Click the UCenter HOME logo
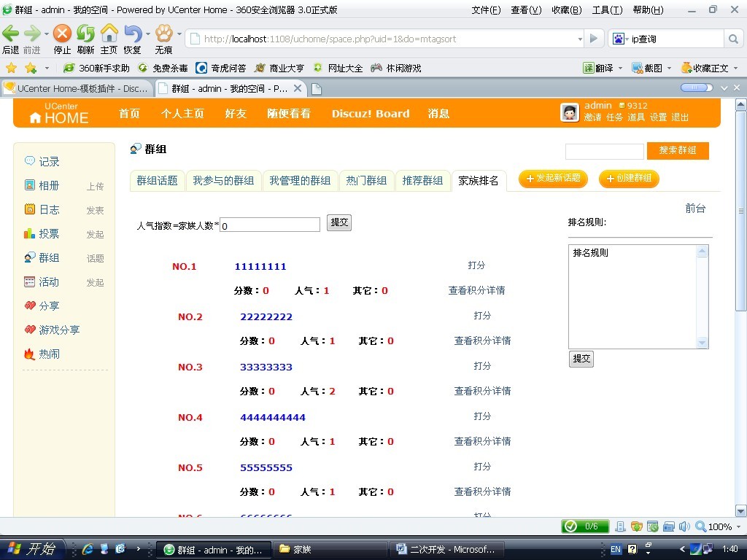 point(59,113)
